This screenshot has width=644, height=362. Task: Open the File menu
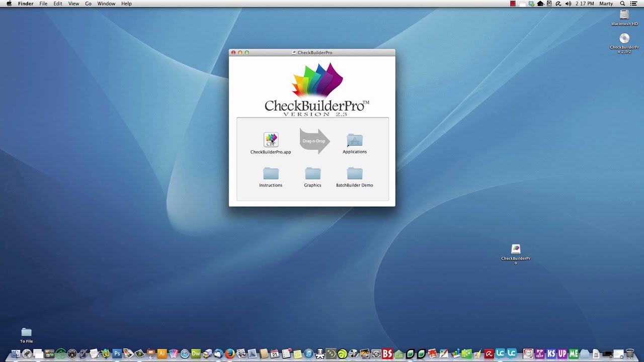pyautogui.click(x=43, y=4)
